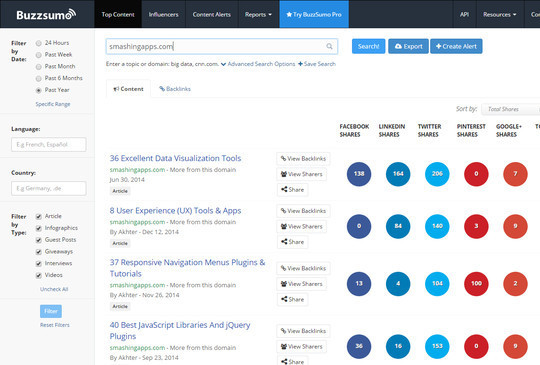The height and width of the screenshot is (365, 540).
Task: Click the Try BuzzSumo Pro button
Action: pos(314,14)
